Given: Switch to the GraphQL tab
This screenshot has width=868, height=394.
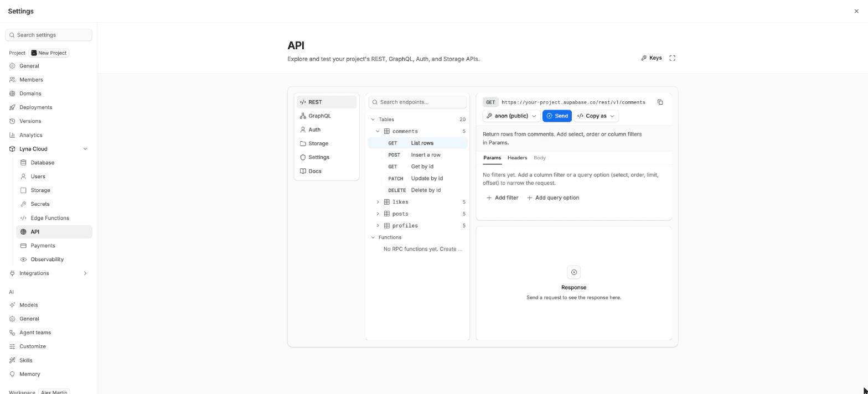Looking at the screenshot, I should [327, 116].
